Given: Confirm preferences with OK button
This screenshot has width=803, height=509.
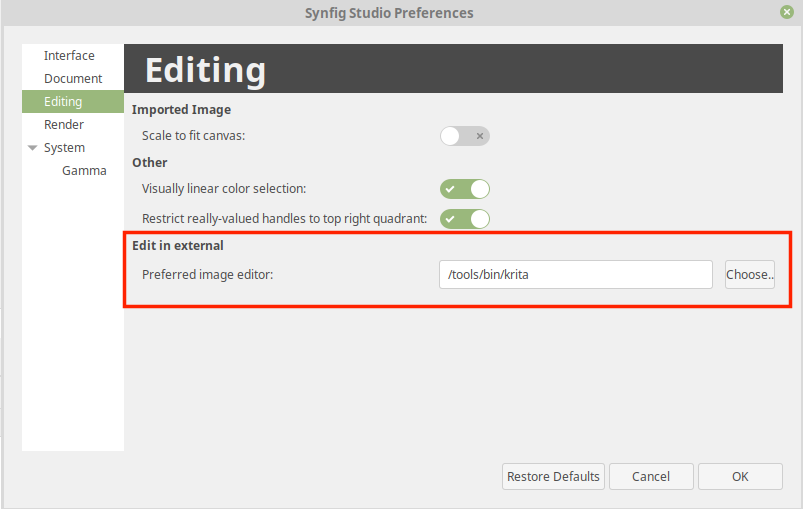Looking at the screenshot, I should tap(740, 476).
